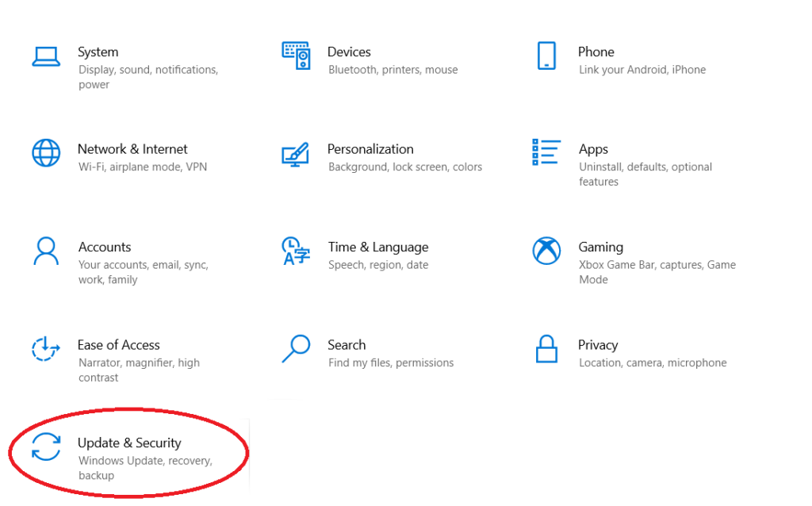Screen dimensions: 812x506
Task: Click the Gaming Xbox icon
Action: tap(546, 251)
